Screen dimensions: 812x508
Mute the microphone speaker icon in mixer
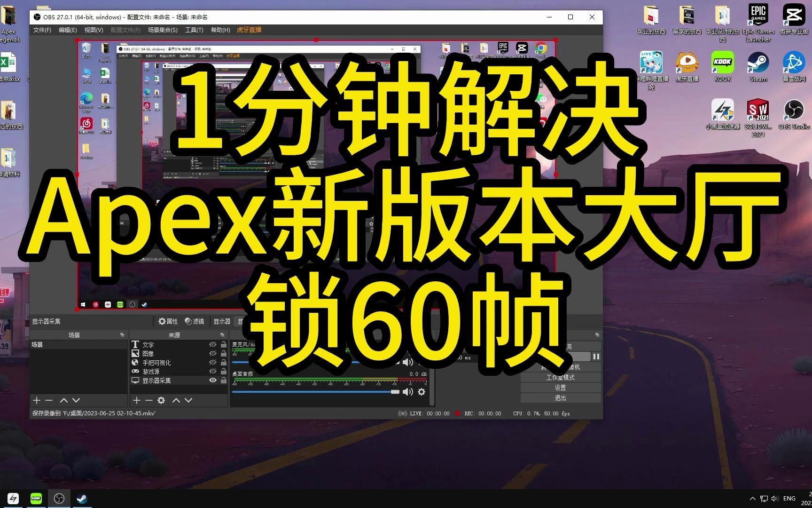[408, 362]
